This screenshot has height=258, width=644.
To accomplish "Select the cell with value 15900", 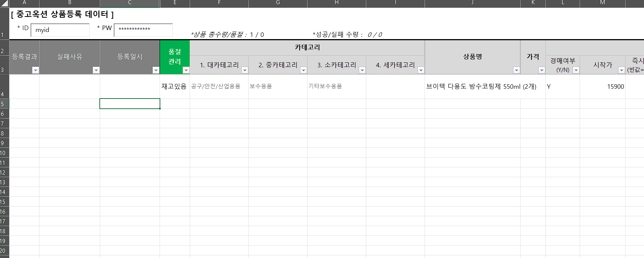I will (602, 87).
